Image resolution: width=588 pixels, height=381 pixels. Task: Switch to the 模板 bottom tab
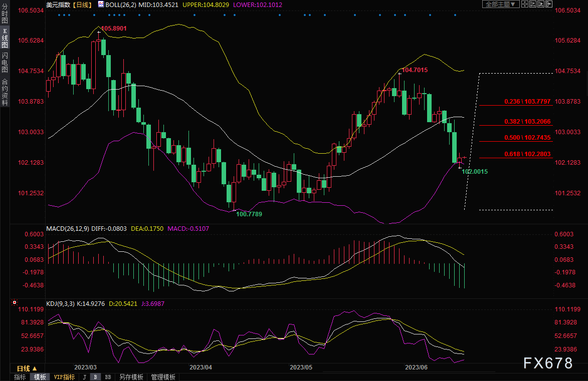click(x=40, y=377)
